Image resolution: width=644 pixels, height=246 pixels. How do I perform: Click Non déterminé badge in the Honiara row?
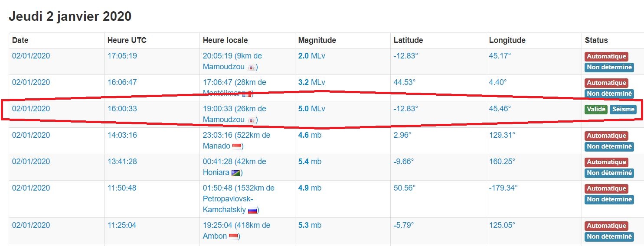(609, 173)
